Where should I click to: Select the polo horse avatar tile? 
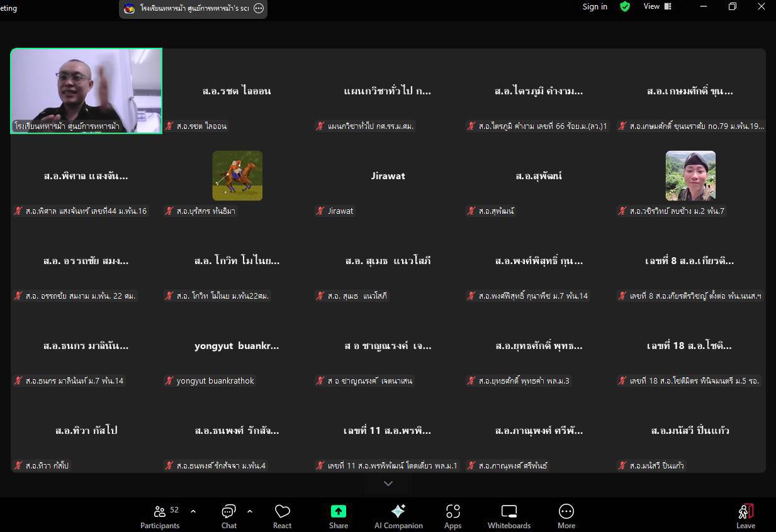pos(237,175)
